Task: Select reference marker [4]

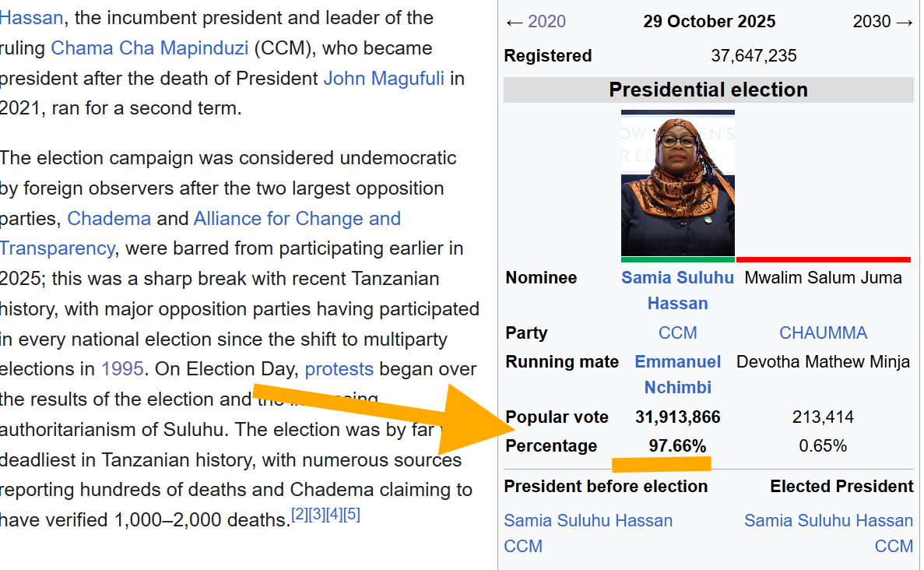Action: click(x=334, y=515)
